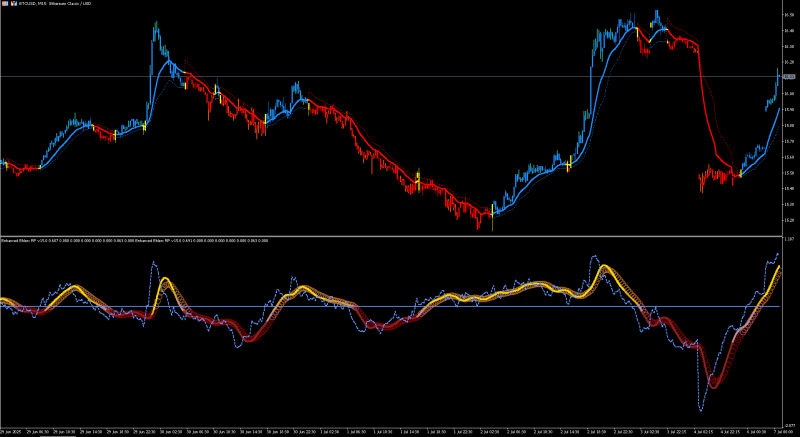Click the -0.877 indicator scale minimum value
The image size is (800, 437).
click(789, 424)
